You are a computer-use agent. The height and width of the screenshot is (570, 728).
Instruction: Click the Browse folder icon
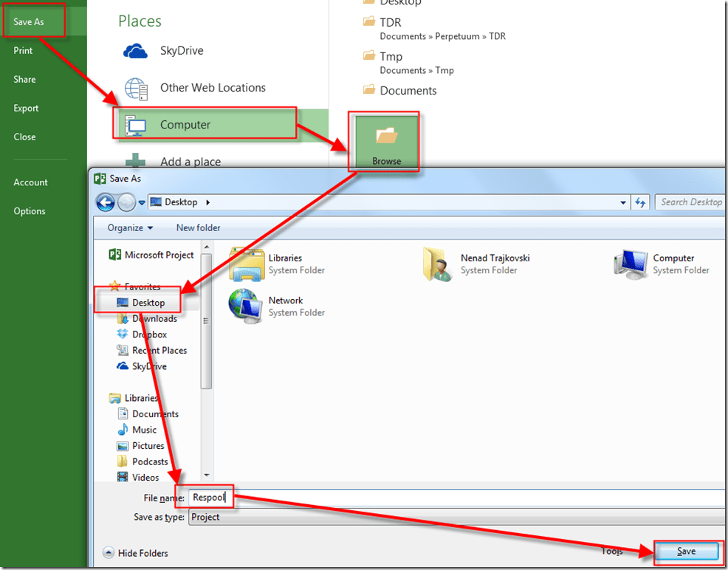[x=387, y=137]
